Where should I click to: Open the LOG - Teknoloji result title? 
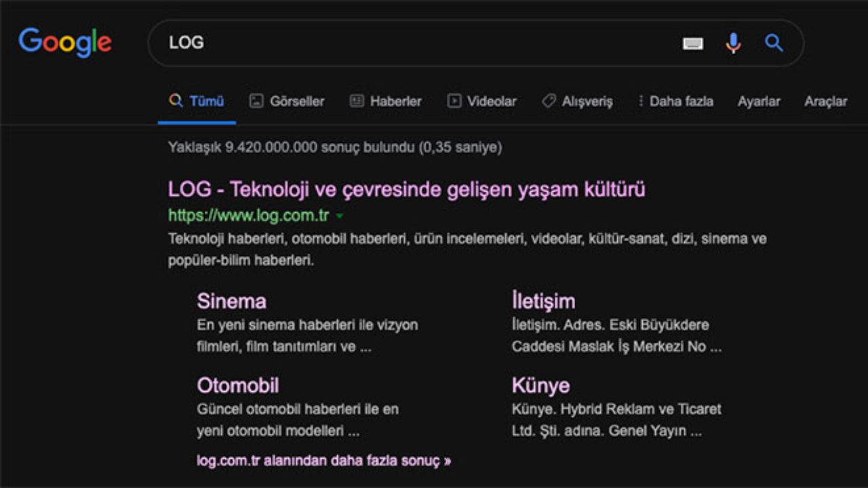(x=407, y=189)
